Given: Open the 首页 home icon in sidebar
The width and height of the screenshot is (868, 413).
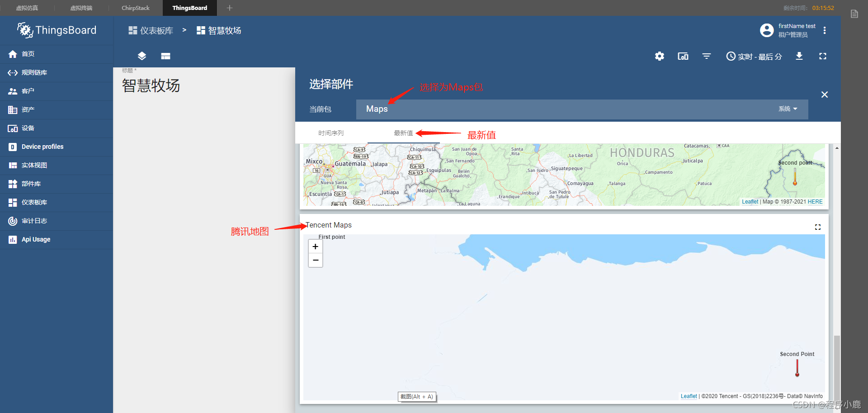Looking at the screenshot, I should (x=13, y=54).
